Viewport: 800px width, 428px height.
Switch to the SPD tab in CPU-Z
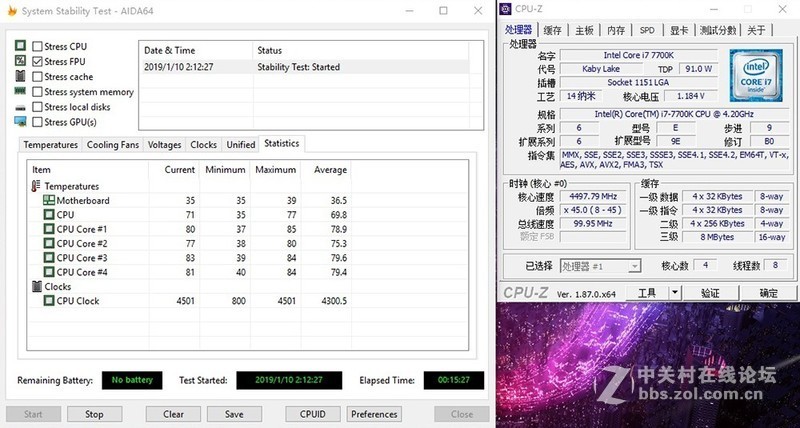647,30
